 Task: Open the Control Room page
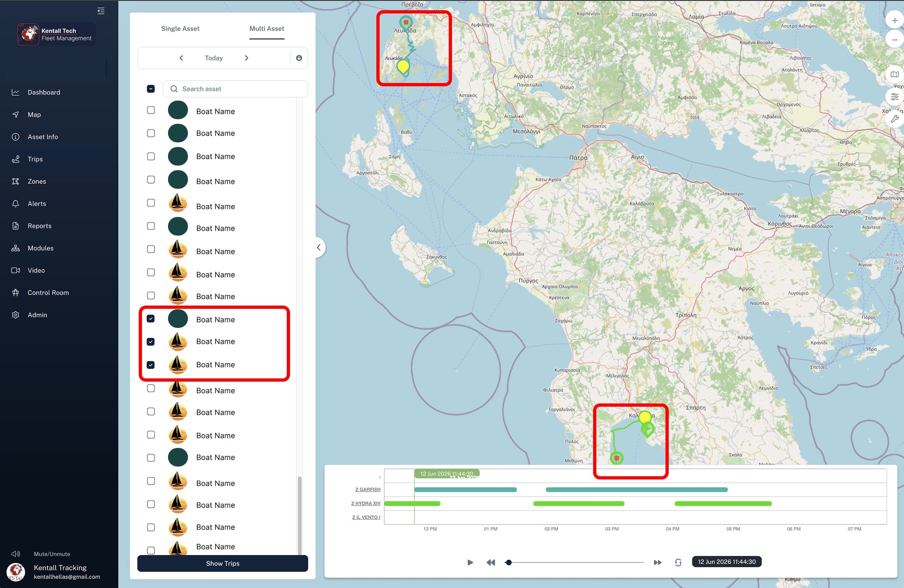tap(48, 293)
